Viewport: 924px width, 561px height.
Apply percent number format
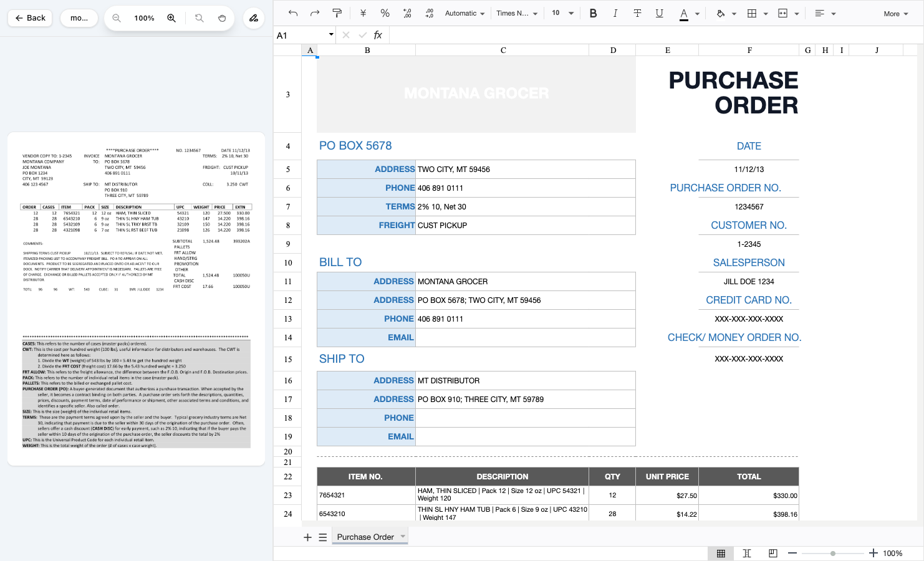coord(385,13)
